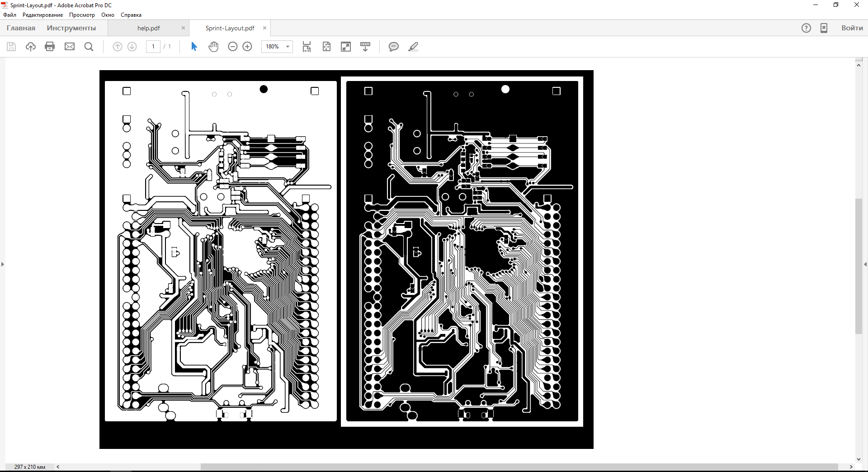Activate the Hand pan tool

pos(213,47)
